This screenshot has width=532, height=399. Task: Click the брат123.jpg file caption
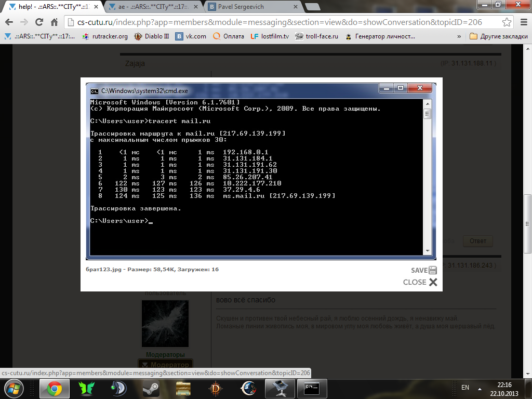pyautogui.click(x=152, y=270)
